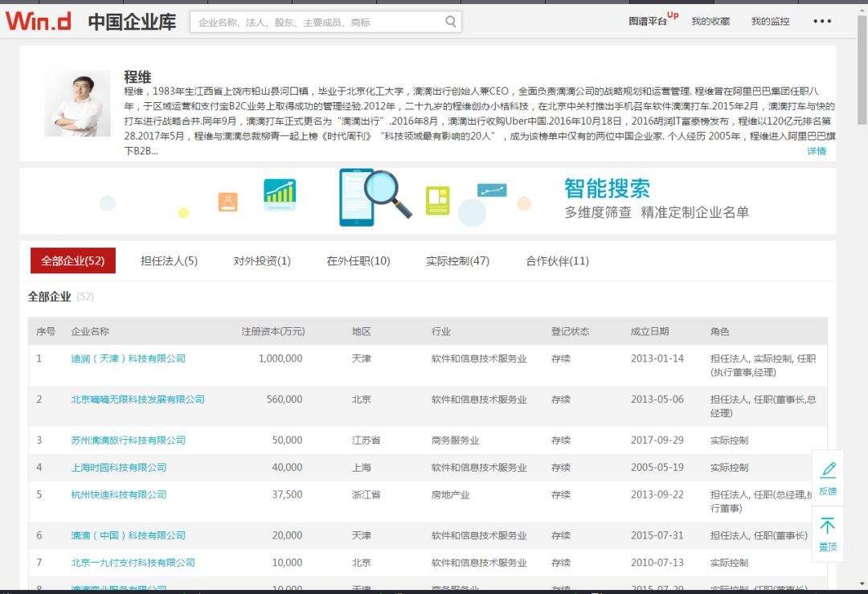
Task: Open company 杭州快迪科技有限公司
Action: (x=119, y=495)
